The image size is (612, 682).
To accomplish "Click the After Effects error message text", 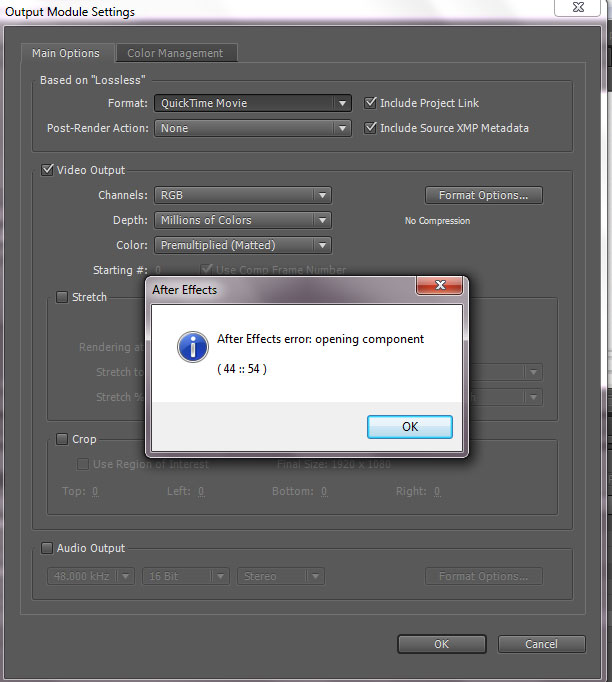I will [320, 339].
